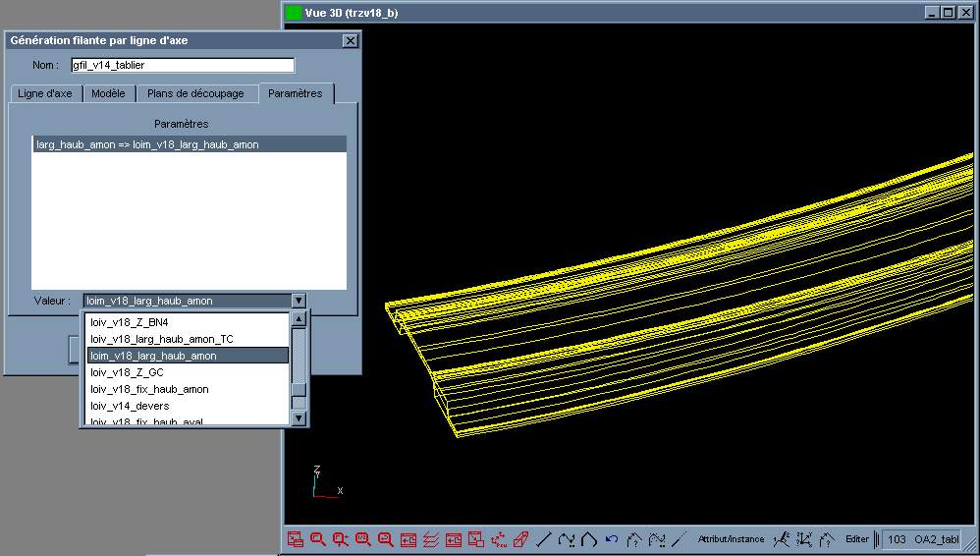Open the Valeur dropdown arrow
980x556 pixels.
[299, 301]
